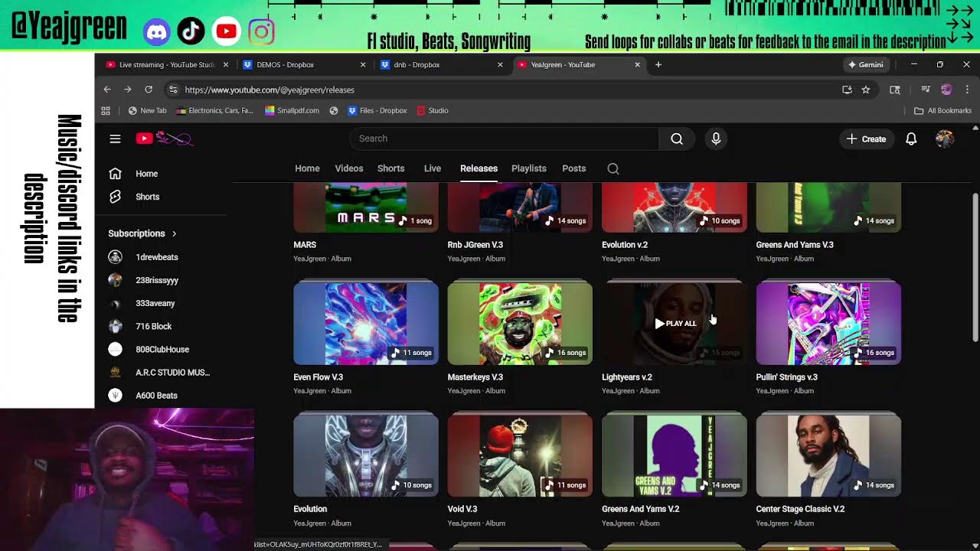Click the Instagram icon in the banner

coord(261,31)
